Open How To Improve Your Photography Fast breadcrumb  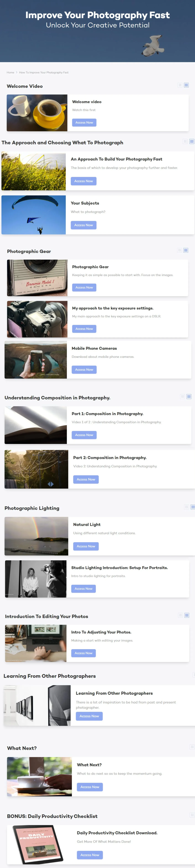[44, 72]
